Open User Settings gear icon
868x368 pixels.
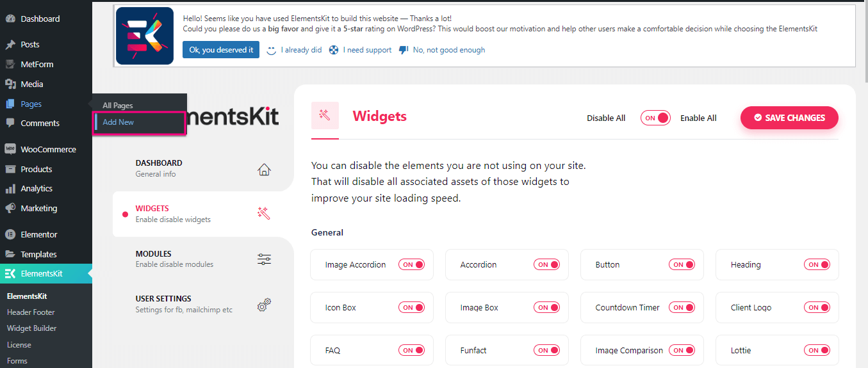tap(264, 305)
